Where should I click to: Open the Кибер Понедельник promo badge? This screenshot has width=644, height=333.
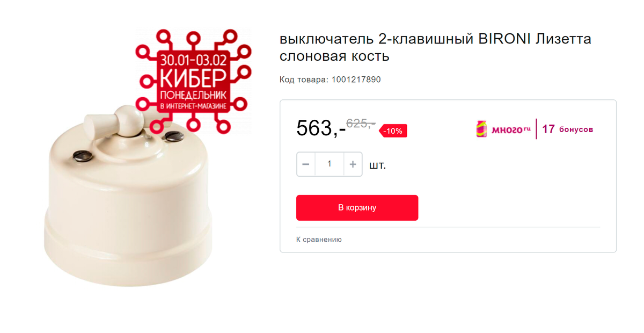click(193, 81)
